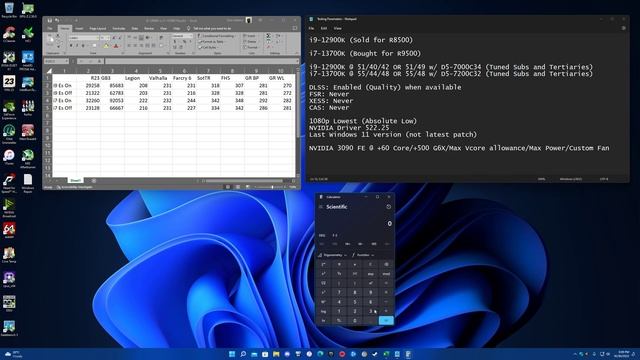Launch the CCleaner desktop shortcut
Image resolution: width=640 pixels, height=360 pixels.
point(9,34)
